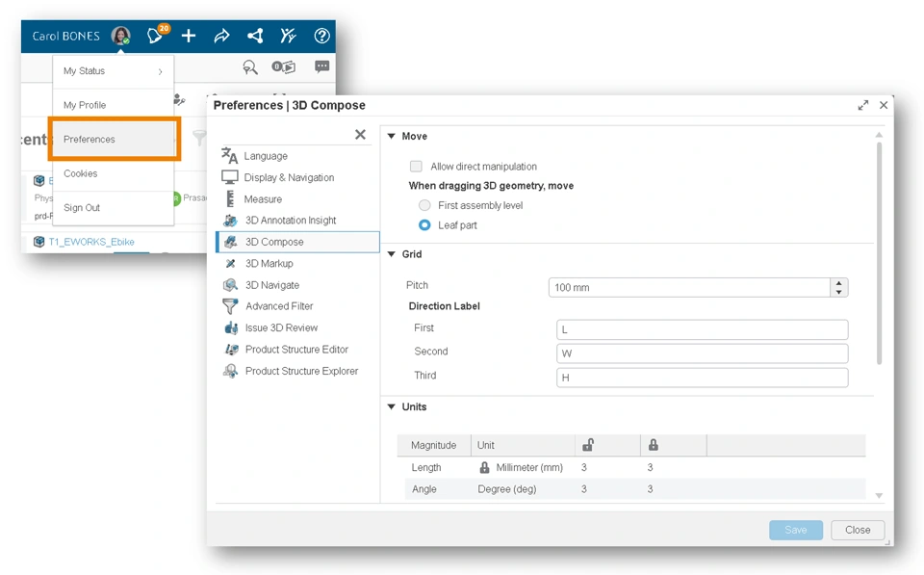Click the play tour icon below top bar
The image size is (924, 575).
click(283, 66)
